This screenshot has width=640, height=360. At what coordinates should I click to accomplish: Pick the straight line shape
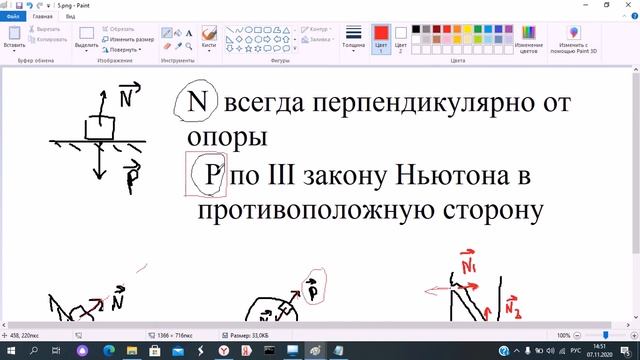click(229, 30)
